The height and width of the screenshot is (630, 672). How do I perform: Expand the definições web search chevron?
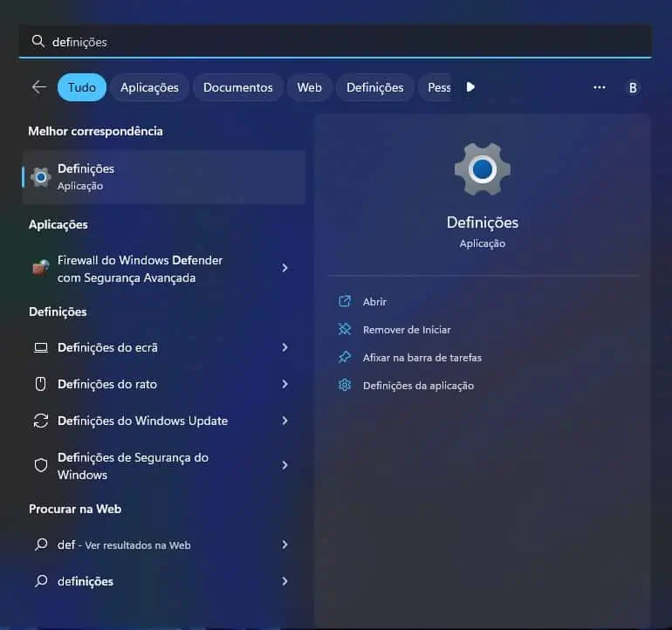[285, 581]
